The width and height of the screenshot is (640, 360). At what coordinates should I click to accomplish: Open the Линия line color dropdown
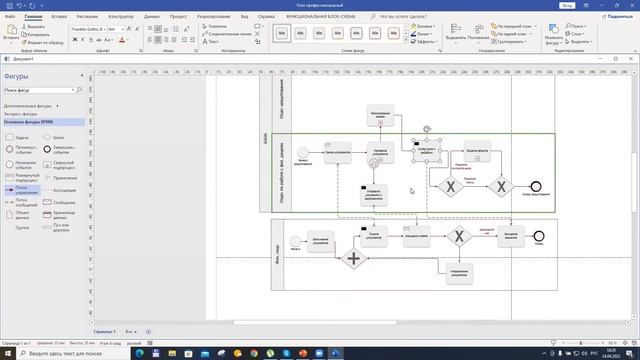422,34
